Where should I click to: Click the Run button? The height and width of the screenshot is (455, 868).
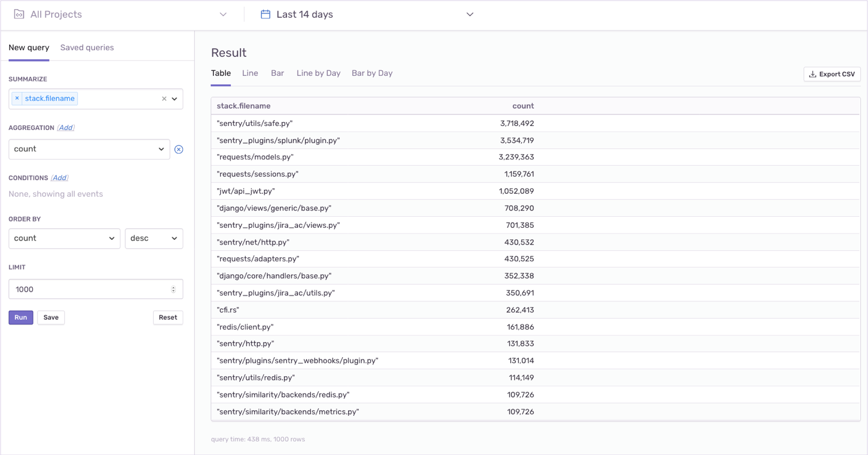pyautogui.click(x=21, y=318)
